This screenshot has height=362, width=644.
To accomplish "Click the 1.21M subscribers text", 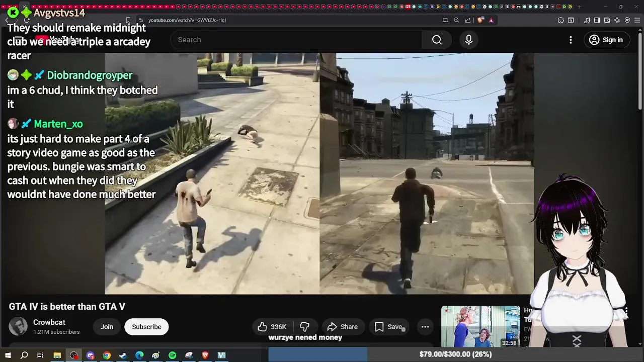I will pyautogui.click(x=56, y=332).
